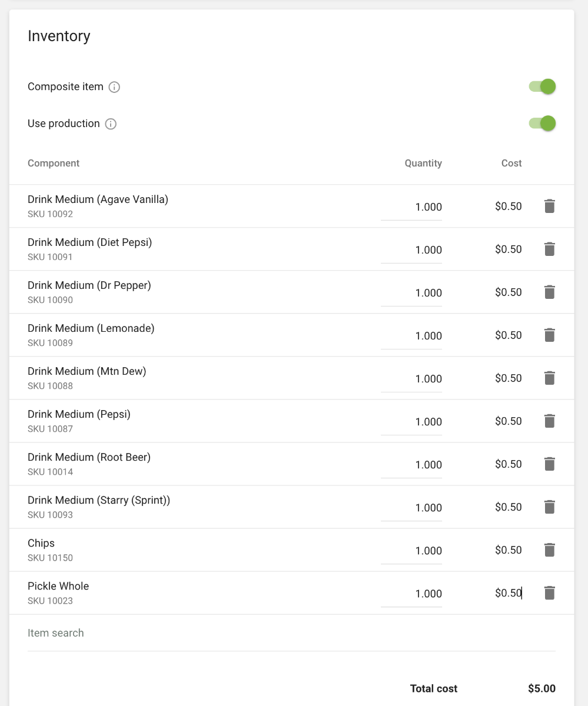
Task: Edit quantity for Drink Medium (Pepsi)
Action: pyautogui.click(x=412, y=422)
